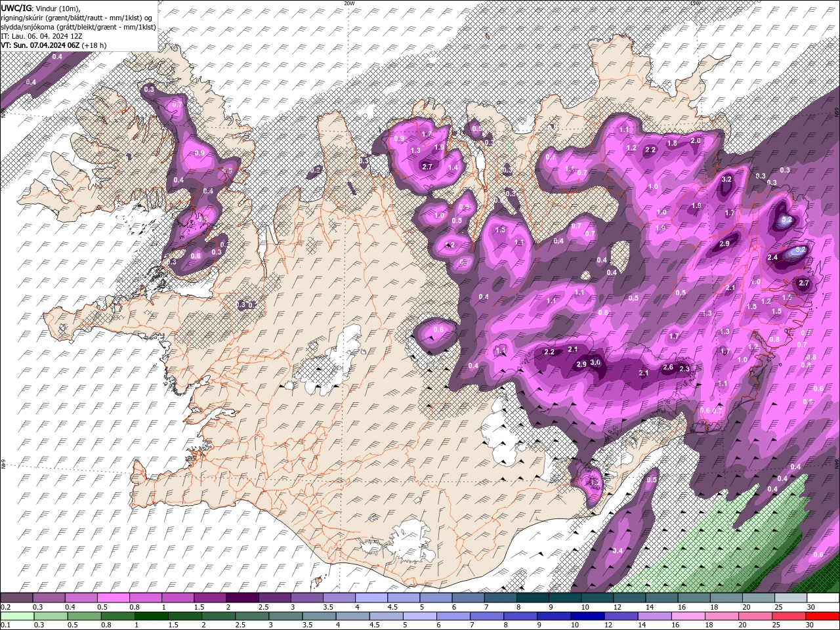Click the '0.2' label of the snow scale
Viewport: 840px width, 630px height.
click(6, 607)
